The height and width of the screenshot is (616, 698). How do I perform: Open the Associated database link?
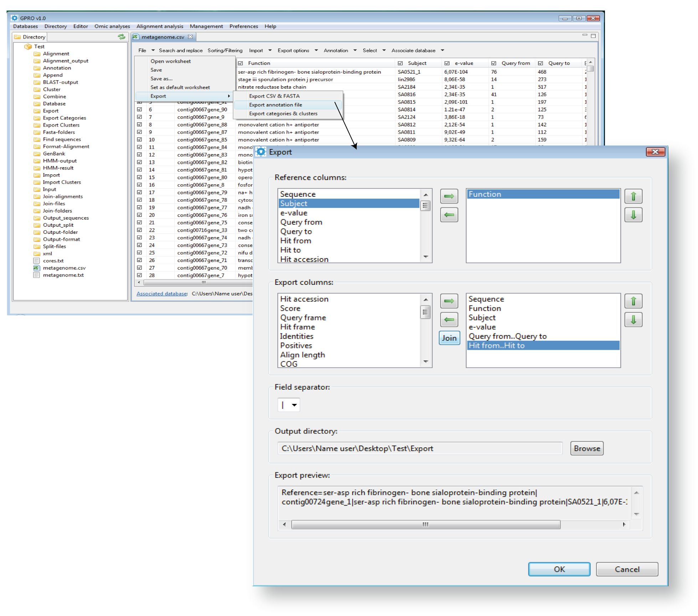[161, 294]
